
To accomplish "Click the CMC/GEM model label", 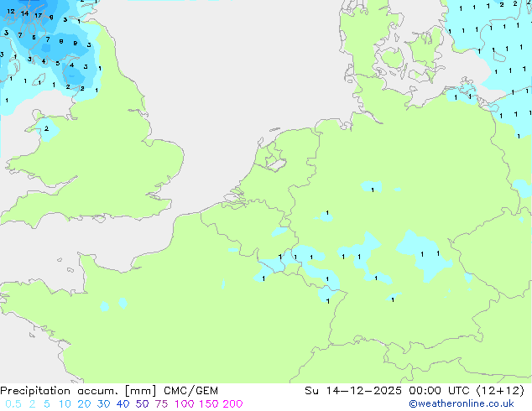I will pyautogui.click(x=190, y=391).
